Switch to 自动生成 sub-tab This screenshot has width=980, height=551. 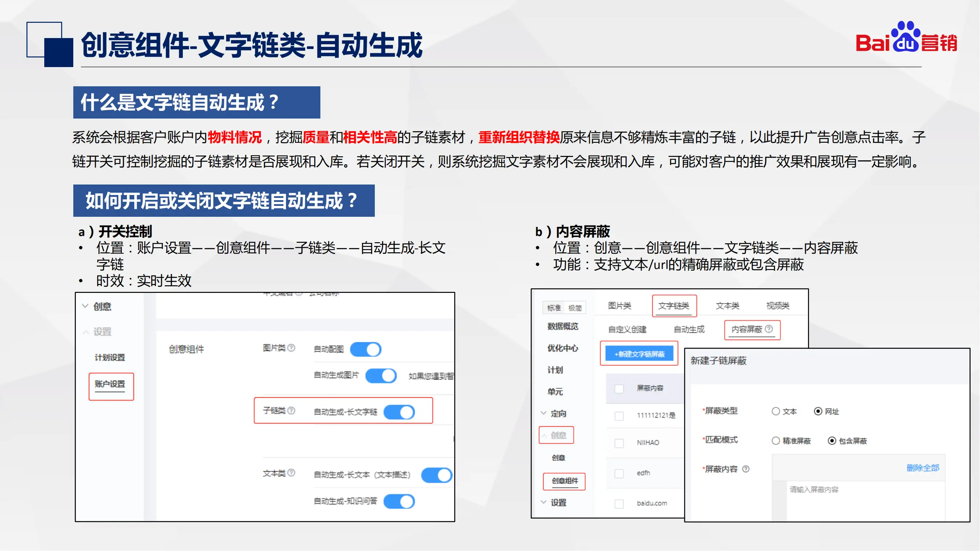click(689, 330)
